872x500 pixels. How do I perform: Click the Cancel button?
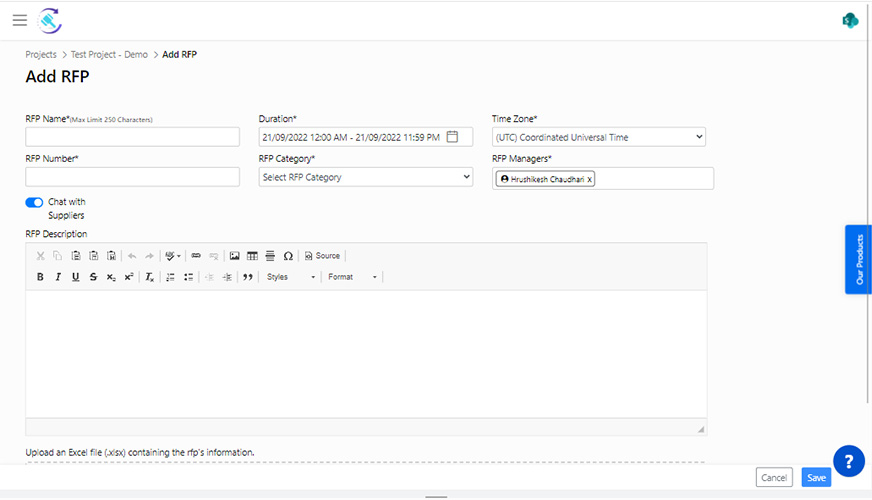click(x=774, y=477)
